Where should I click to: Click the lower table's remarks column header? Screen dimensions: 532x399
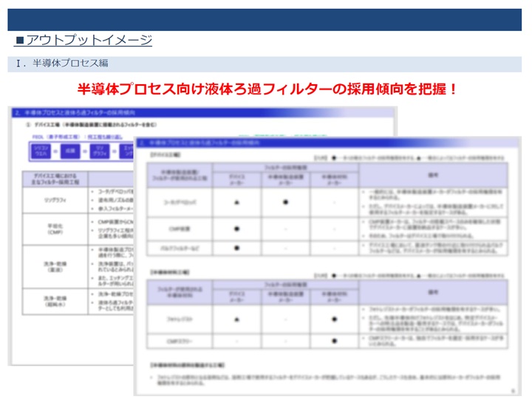[x=433, y=292]
